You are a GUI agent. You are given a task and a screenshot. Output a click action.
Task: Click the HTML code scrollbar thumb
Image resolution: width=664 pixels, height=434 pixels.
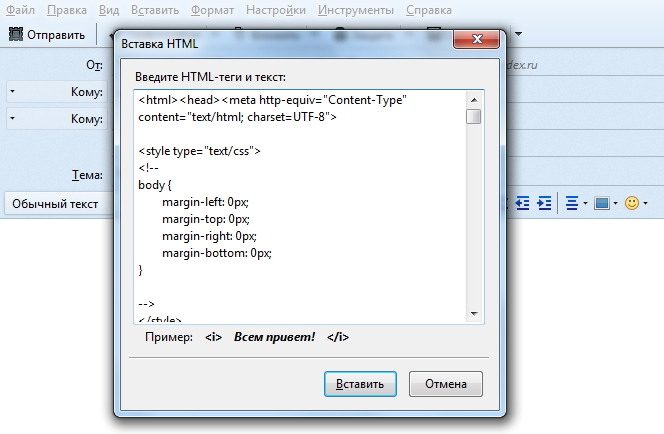(x=473, y=116)
